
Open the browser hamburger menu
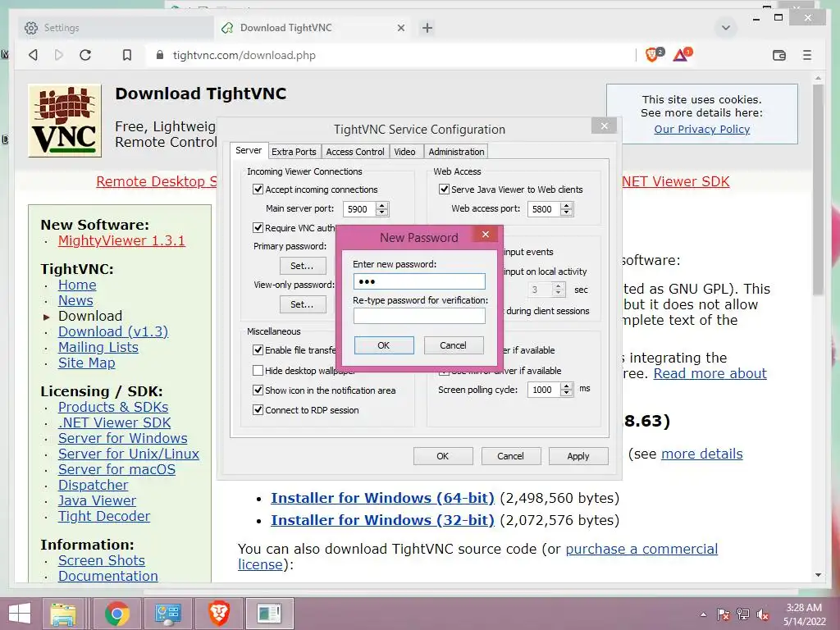(807, 55)
